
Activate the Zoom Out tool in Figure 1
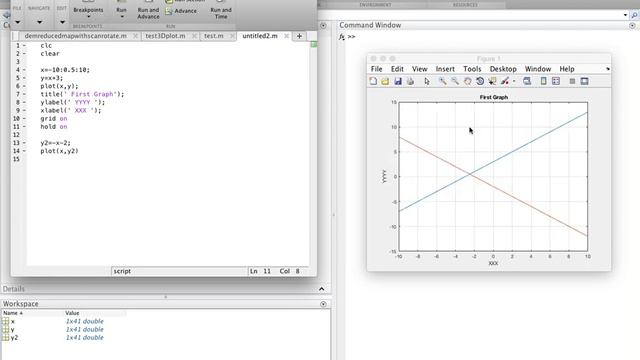click(455, 81)
